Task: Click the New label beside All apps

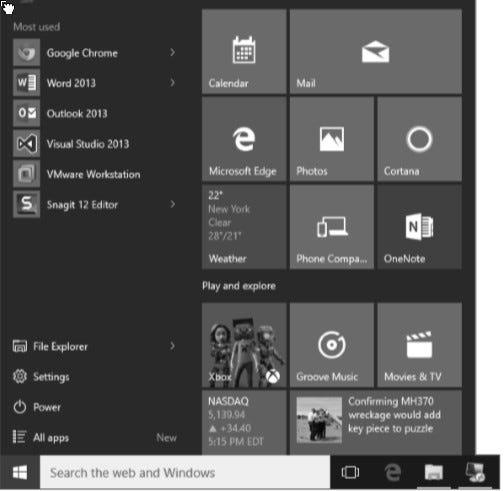Action: (166, 437)
